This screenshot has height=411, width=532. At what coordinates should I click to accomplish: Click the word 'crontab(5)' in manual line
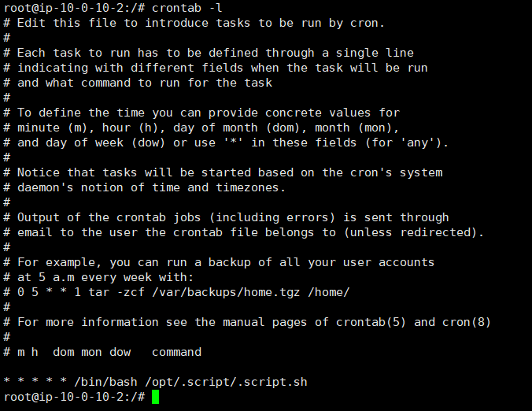tap(371, 322)
